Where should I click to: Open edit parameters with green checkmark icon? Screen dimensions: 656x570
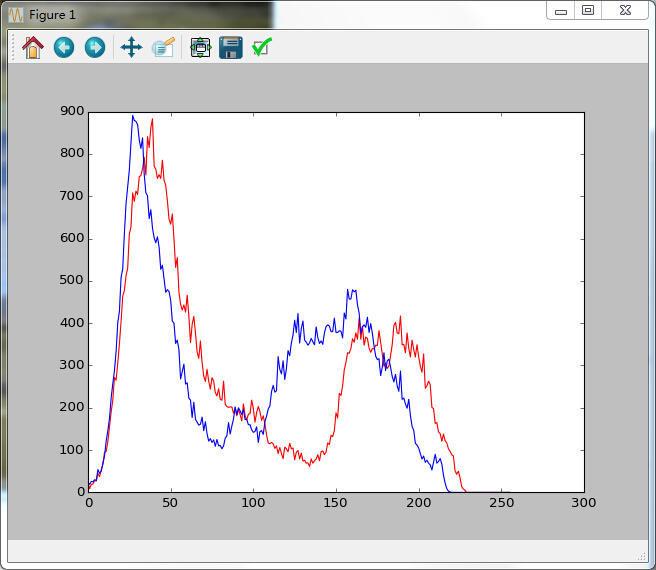pos(262,47)
